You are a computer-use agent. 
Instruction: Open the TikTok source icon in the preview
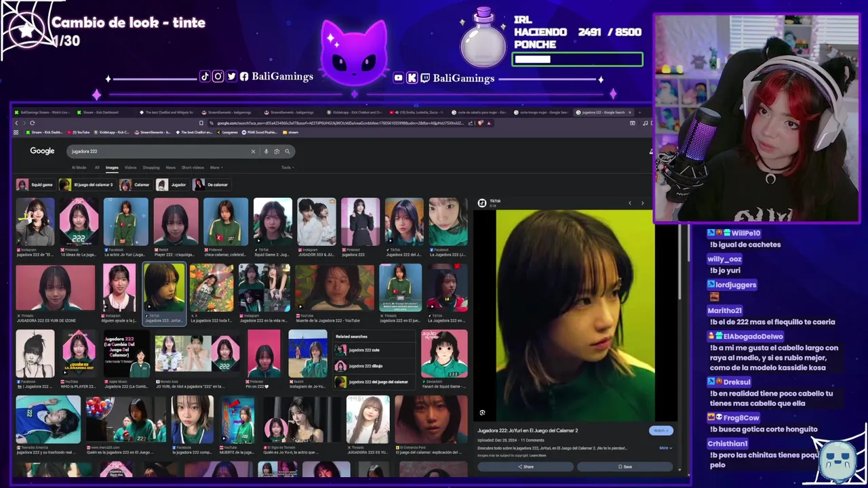pyautogui.click(x=482, y=203)
